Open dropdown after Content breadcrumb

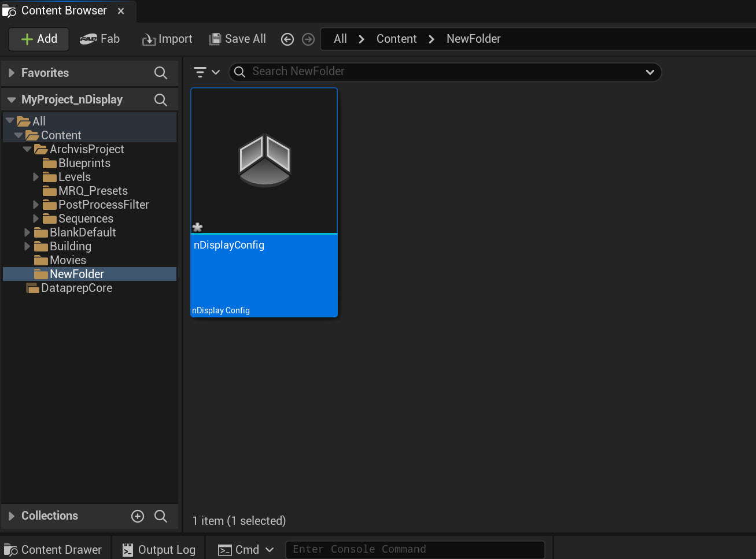pos(432,39)
